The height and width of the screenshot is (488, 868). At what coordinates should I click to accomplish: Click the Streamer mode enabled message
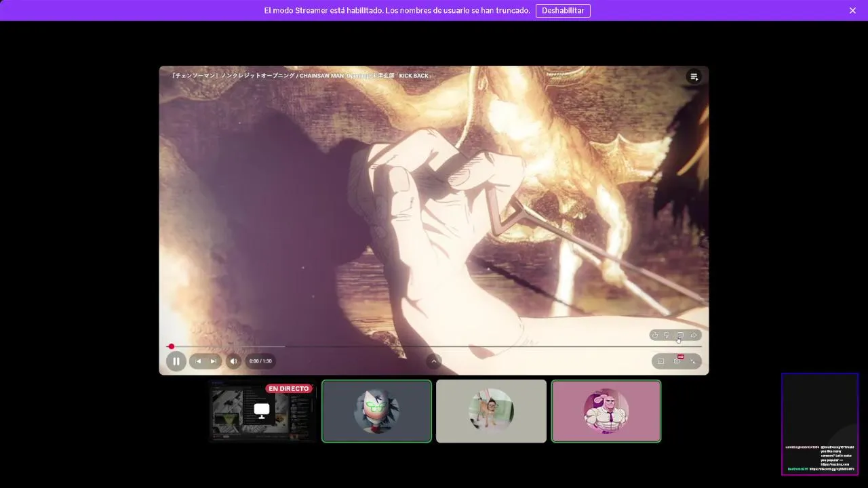pos(397,10)
